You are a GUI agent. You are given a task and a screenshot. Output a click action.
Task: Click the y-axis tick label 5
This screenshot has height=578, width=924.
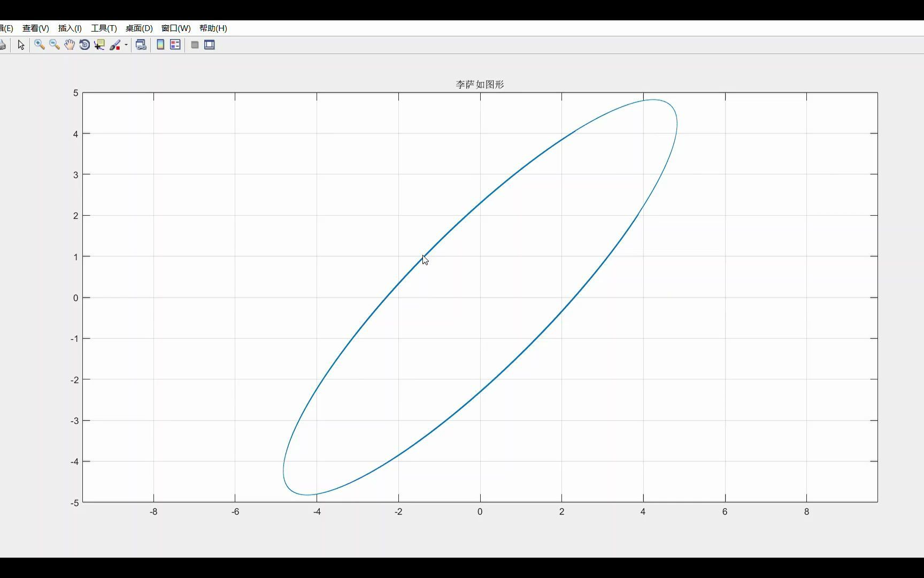point(76,93)
